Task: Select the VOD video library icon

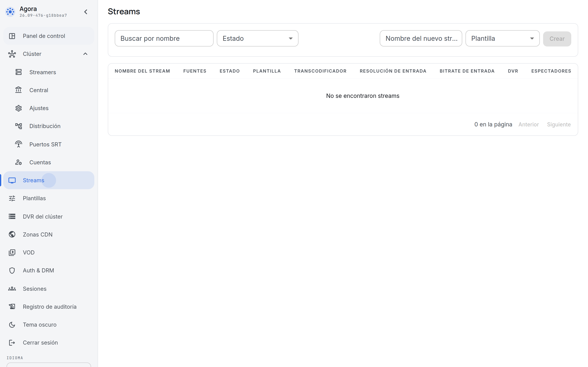Action: (x=12, y=252)
